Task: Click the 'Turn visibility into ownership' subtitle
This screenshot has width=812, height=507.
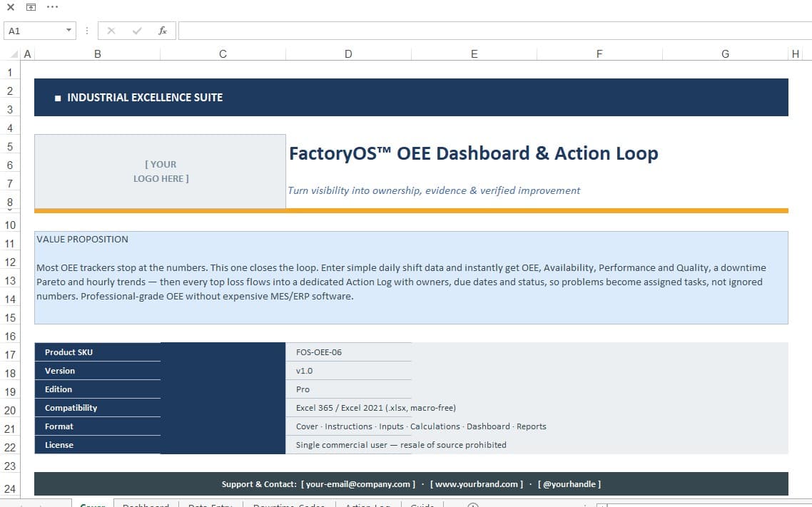Action: coord(434,190)
